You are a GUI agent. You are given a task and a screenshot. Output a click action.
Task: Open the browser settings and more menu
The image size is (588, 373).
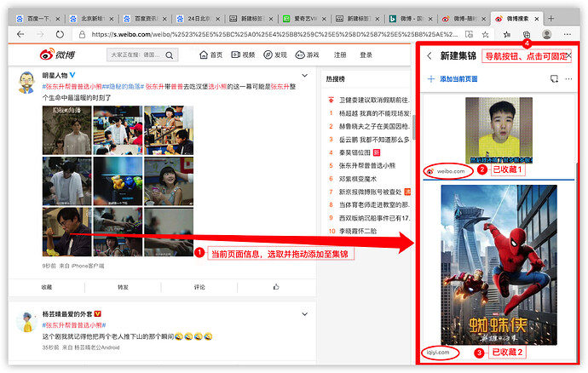[x=568, y=34]
